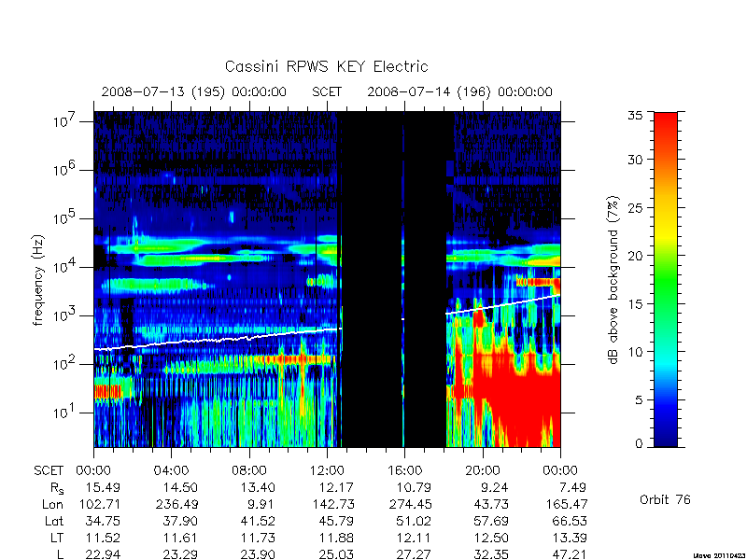
Task: Click the colorbar tick label '10'
Action: tap(635, 352)
